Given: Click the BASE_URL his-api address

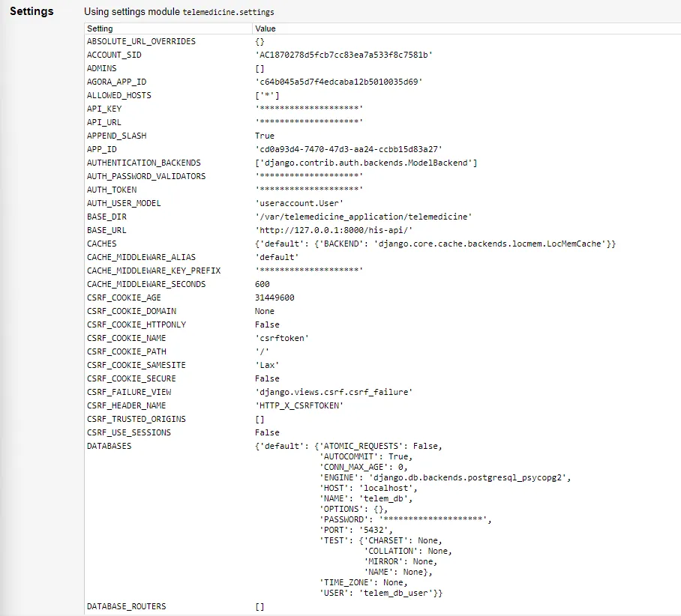Looking at the screenshot, I should [323, 230].
